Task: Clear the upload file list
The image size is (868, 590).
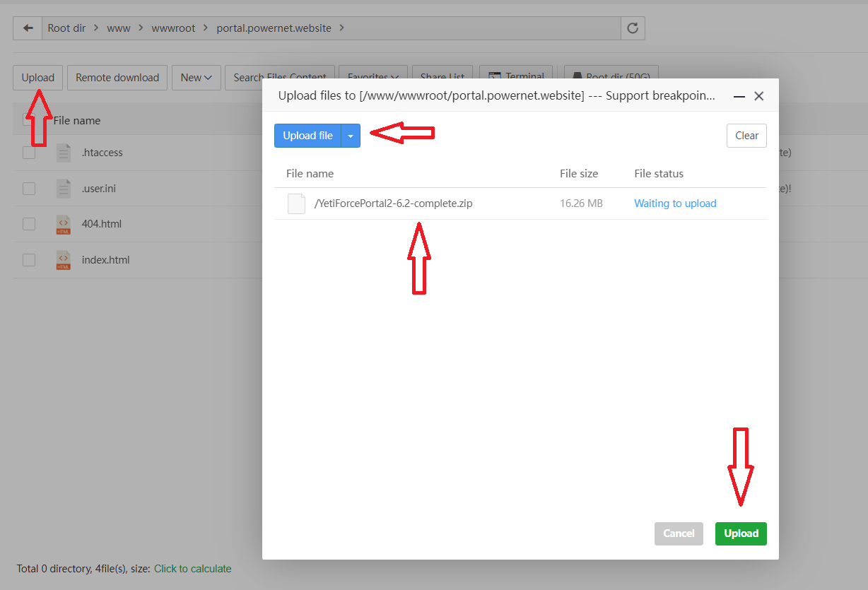Action: [746, 136]
